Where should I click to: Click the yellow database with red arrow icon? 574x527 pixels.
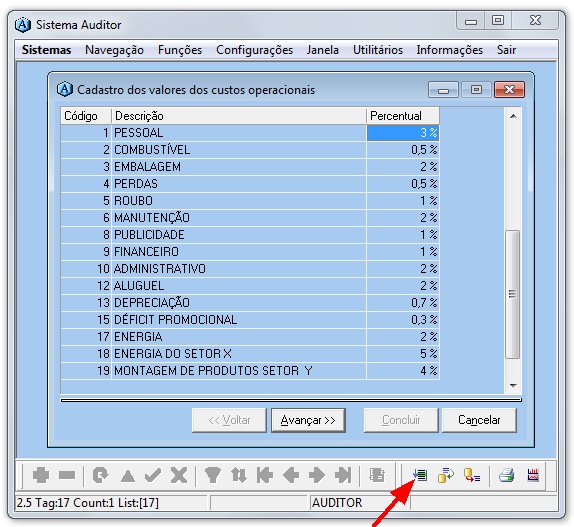click(472, 475)
